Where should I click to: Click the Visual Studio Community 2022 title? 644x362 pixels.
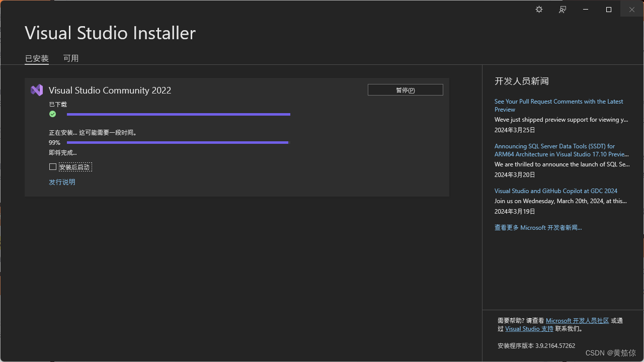point(110,90)
